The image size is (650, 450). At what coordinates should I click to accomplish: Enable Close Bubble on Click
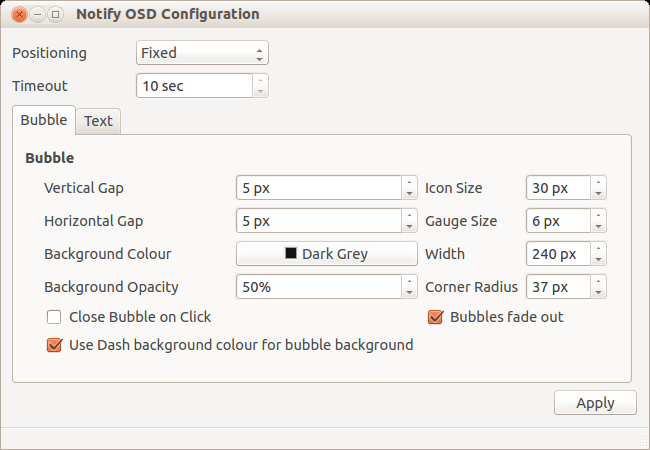pos(54,317)
